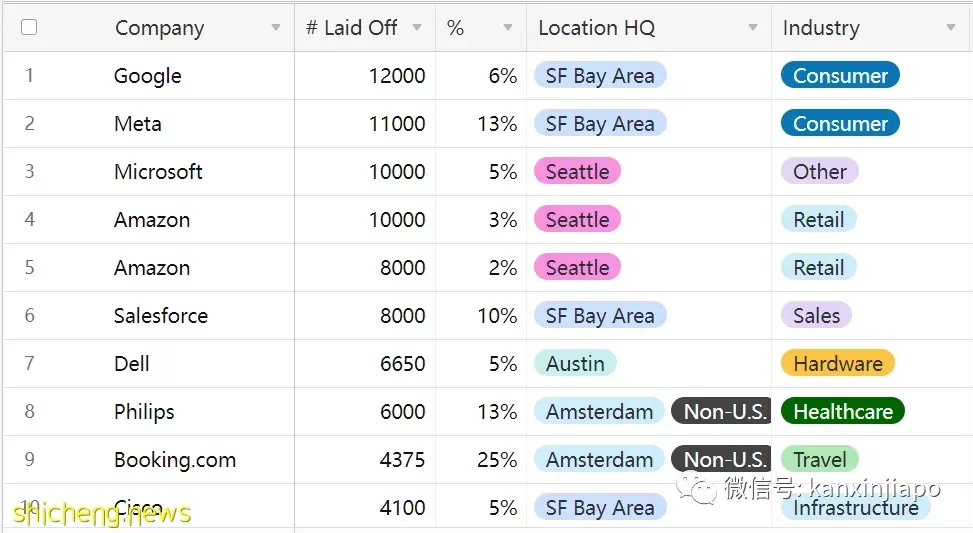The width and height of the screenshot is (973, 533).
Task: Select row number 1
Action: point(29,75)
